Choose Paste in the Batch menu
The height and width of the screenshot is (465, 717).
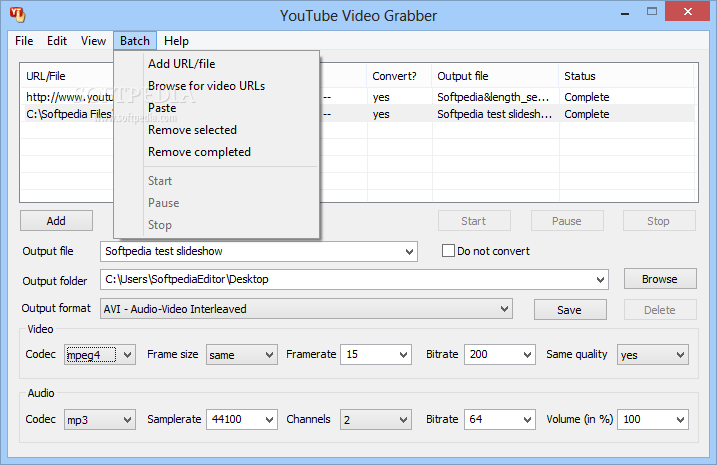coord(162,108)
